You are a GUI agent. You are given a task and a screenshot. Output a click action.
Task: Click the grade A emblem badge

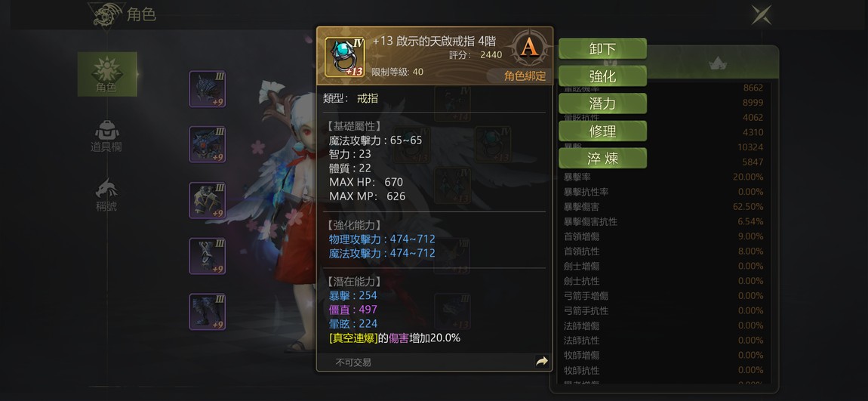coord(529,48)
